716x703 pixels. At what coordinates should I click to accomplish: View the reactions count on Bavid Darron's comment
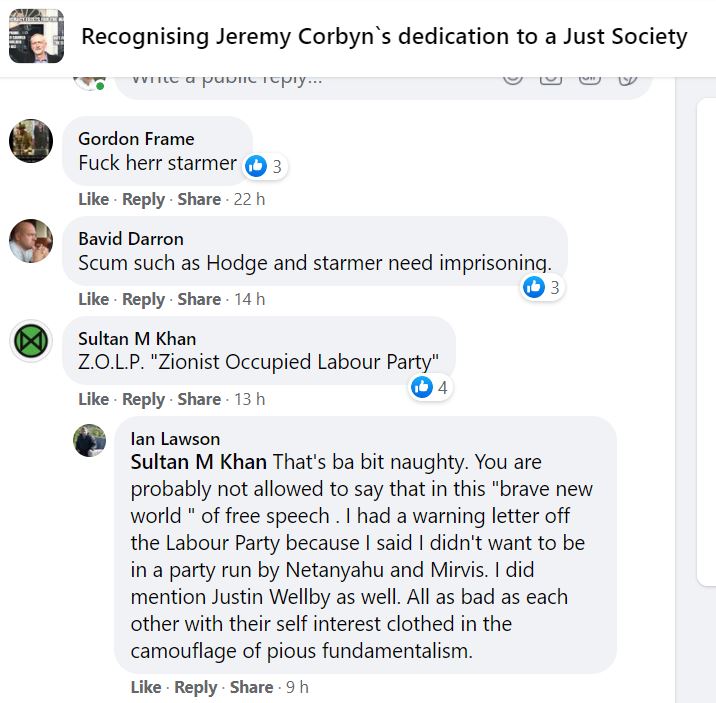point(543,288)
